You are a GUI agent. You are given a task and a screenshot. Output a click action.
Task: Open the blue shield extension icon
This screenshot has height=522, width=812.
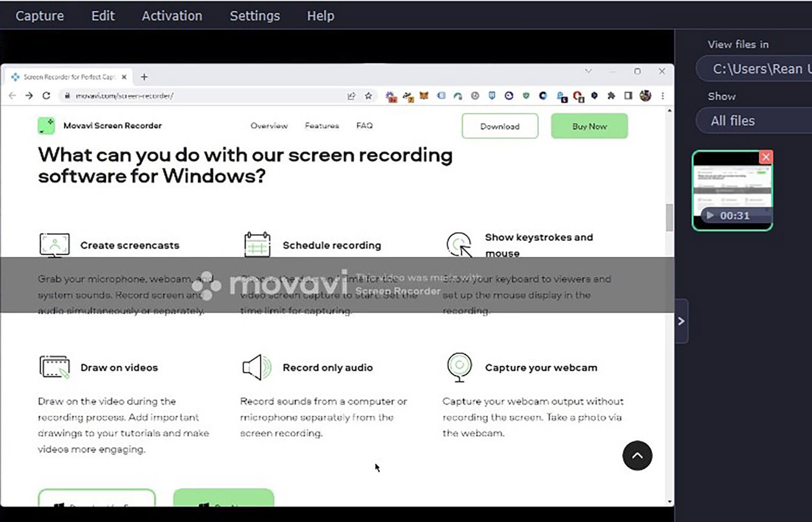492,96
